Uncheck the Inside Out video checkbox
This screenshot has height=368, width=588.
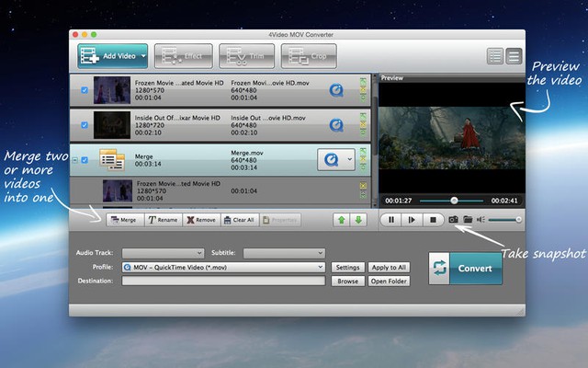85,124
